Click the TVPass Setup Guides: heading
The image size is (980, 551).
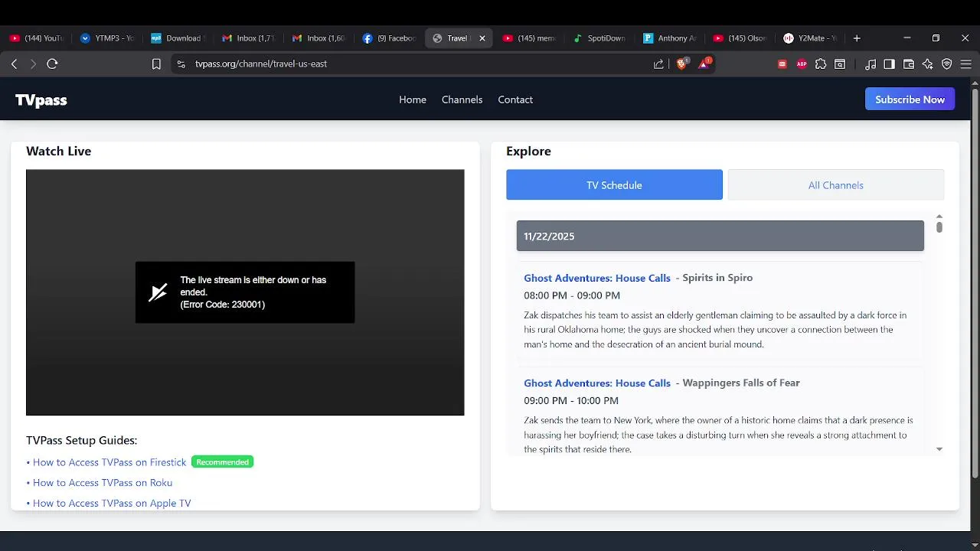pyautogui.click(x=81, y=440)
